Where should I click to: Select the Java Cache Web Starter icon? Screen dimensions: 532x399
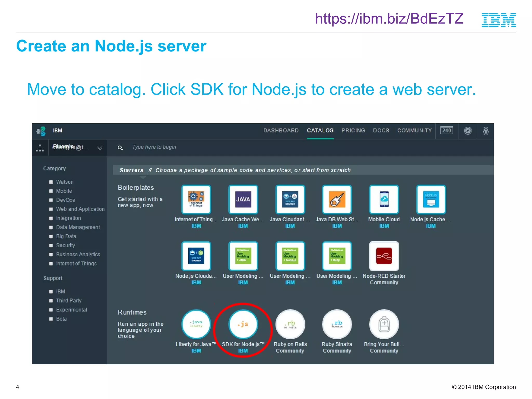click(243, 199)
